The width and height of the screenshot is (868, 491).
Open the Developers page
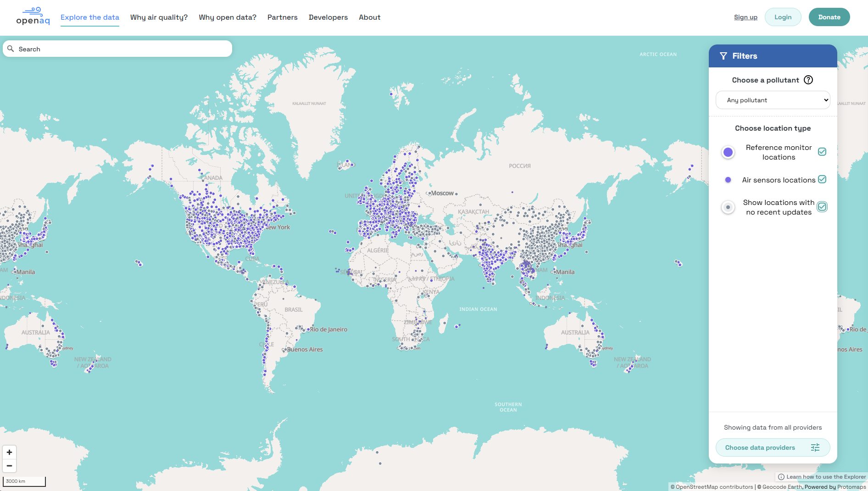click(x=328, y=17)
